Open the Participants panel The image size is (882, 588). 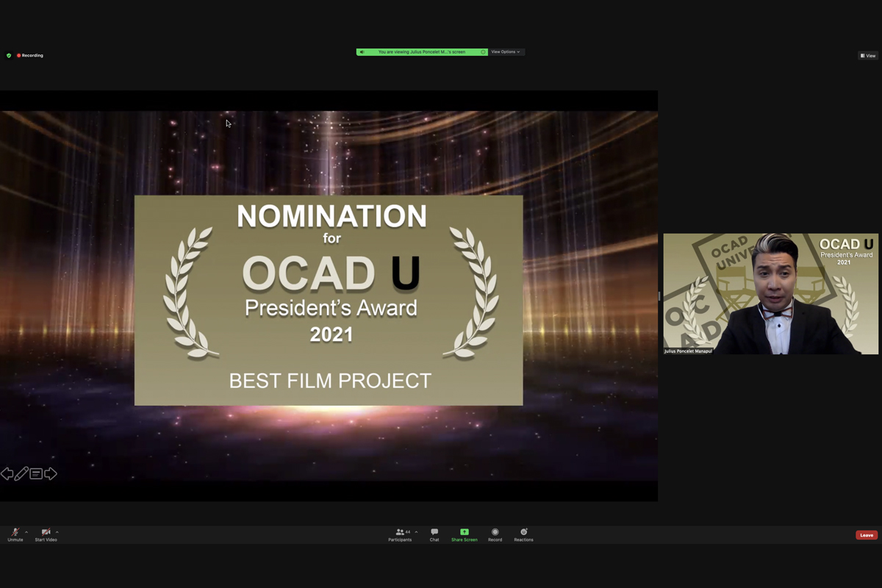pos(400,534)
